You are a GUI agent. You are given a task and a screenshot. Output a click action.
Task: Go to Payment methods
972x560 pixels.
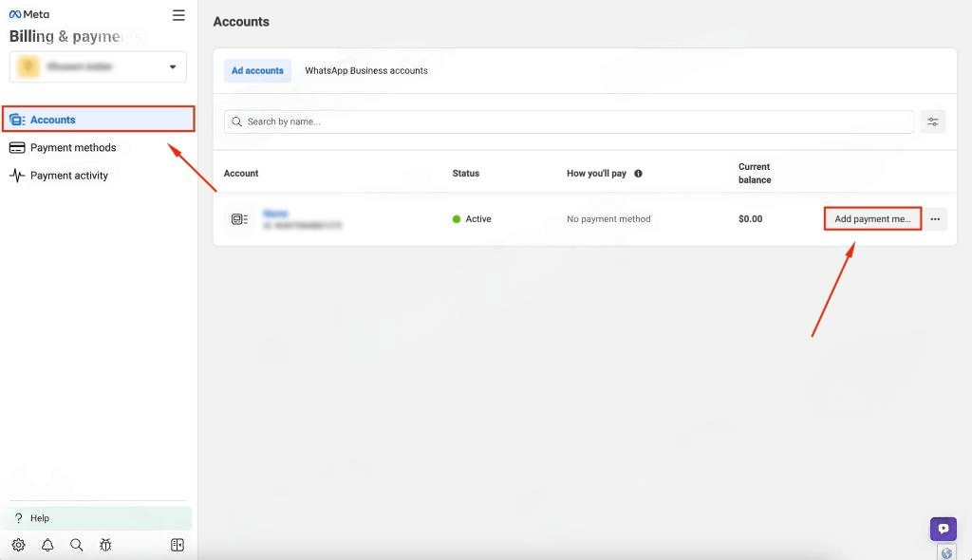click(73, 148)
